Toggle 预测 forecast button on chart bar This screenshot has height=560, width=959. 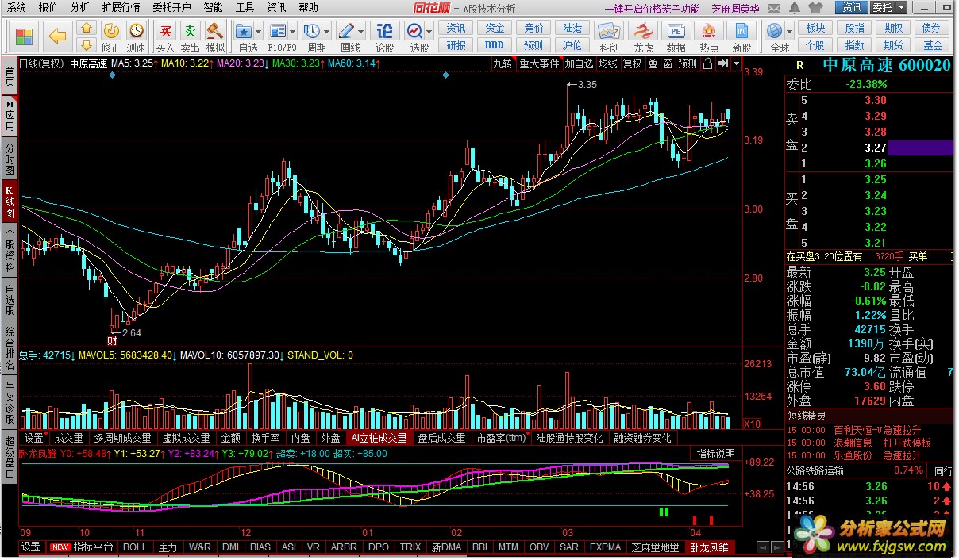click(687, 63)
